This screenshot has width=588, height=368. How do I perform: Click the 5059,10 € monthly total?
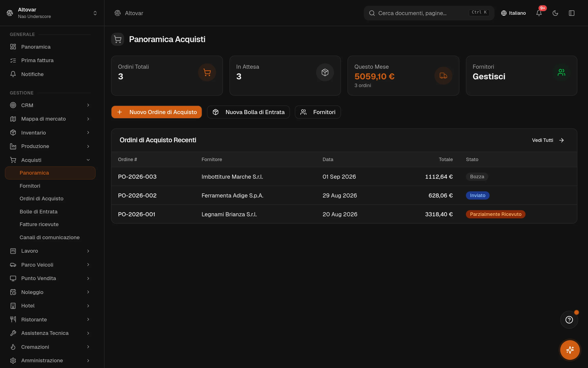click(374, 76)
